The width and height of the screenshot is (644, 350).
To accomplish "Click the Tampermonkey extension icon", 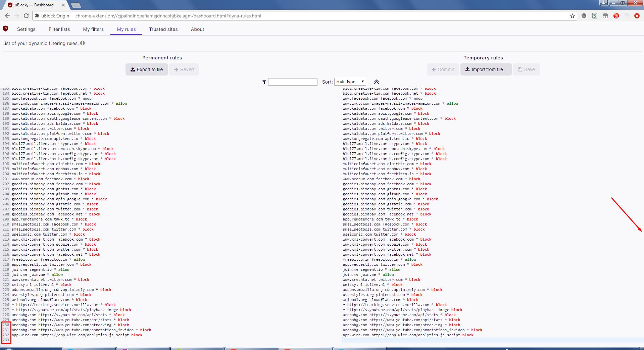I will [x=605, y=16].
